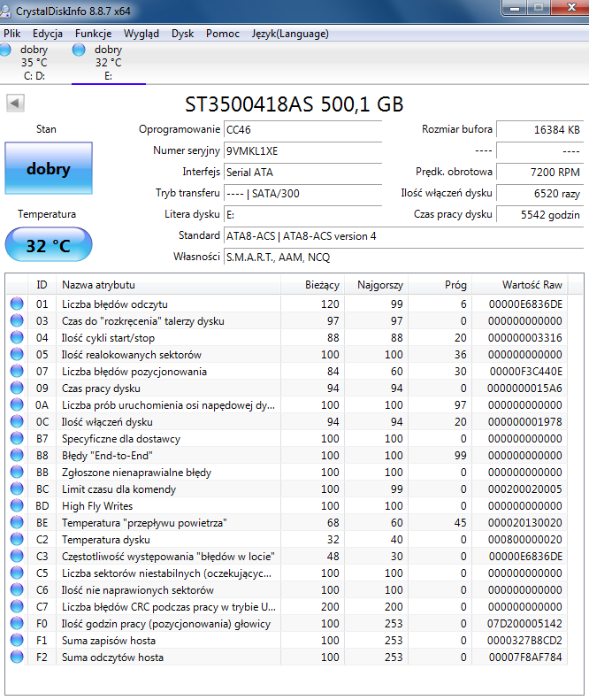Screen dimensions: 589x700
Task: Click the Własności field S.M.A.R.T., AAM, NCQ
Action: [x=404, y=258]
